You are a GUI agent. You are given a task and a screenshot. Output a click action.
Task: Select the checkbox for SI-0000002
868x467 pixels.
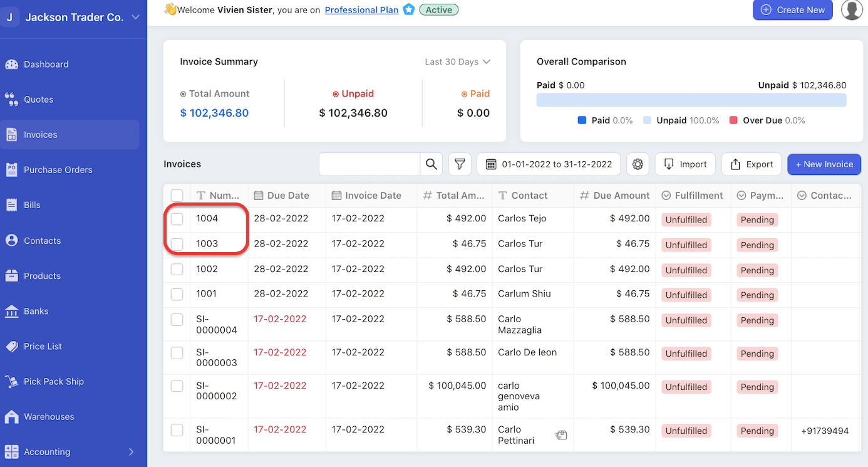[177, 386]
